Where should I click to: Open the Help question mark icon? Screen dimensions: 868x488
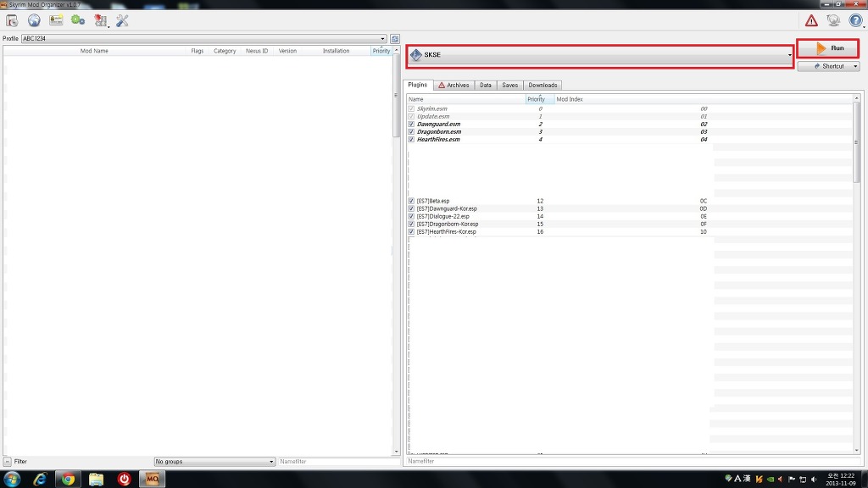click(x=856, y=20)
